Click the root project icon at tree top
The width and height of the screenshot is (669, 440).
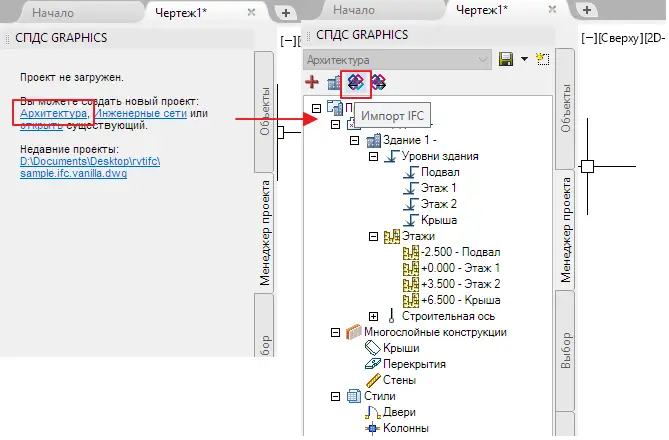(x=335, y=108)
